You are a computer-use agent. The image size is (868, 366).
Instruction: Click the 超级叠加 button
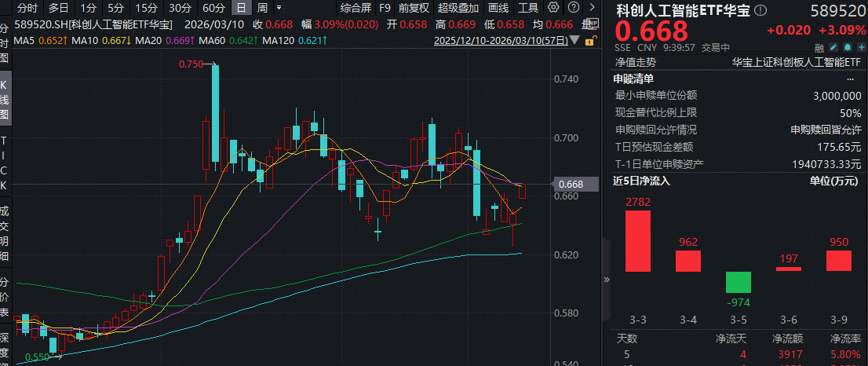click(x=457, y=8)
